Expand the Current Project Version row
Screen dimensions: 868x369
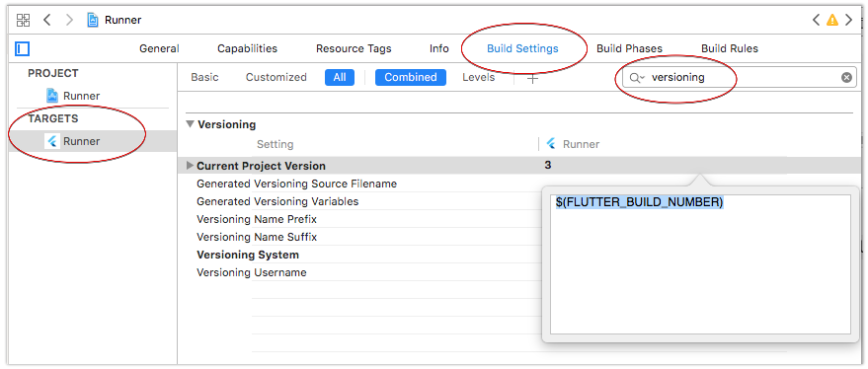(x=190, y=166)
